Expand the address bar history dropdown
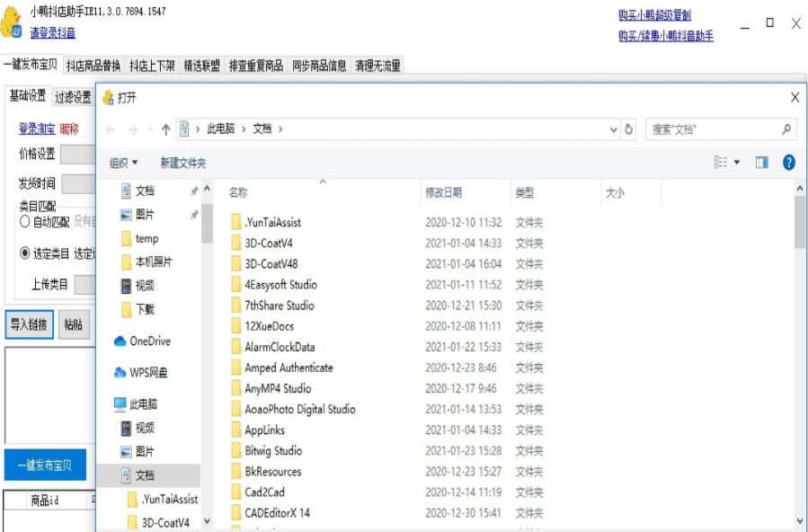Screen dimensions: 808x532 click(x=613, y=129)
